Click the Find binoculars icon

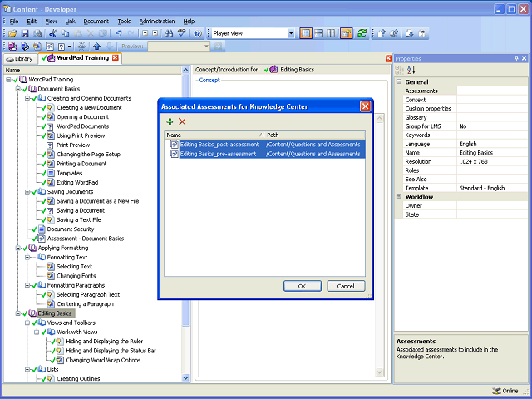(169, 33)
